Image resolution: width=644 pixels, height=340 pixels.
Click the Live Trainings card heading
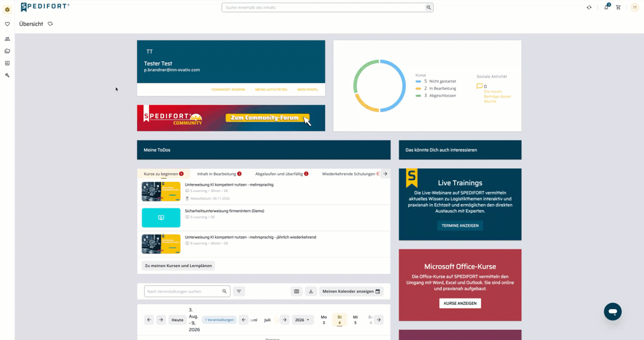point(460,183)
